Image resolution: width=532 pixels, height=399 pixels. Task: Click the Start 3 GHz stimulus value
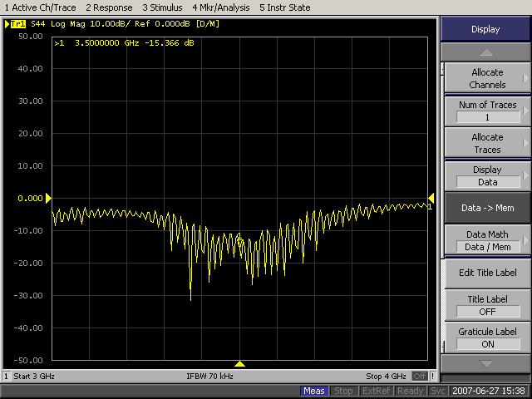34,376
